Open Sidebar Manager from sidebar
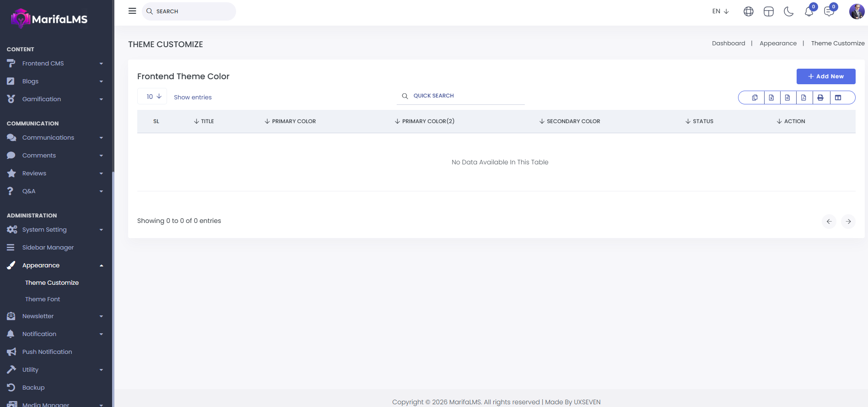 tap(48, 248)
